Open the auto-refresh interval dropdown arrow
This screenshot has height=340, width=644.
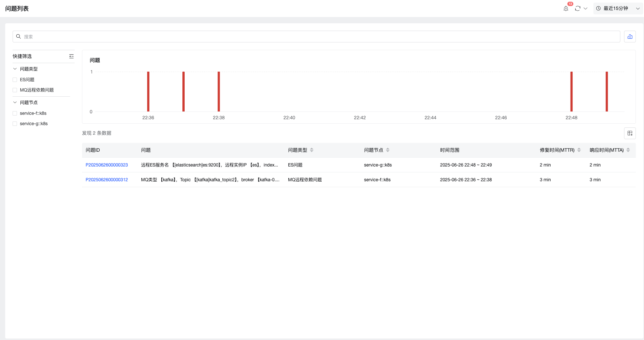586,8
